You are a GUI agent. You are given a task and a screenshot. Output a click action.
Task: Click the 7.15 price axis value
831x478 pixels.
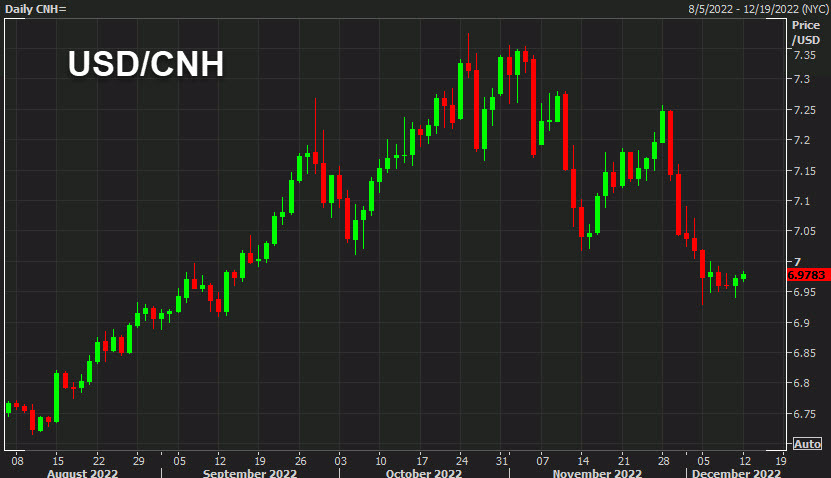tap(805, 171)
